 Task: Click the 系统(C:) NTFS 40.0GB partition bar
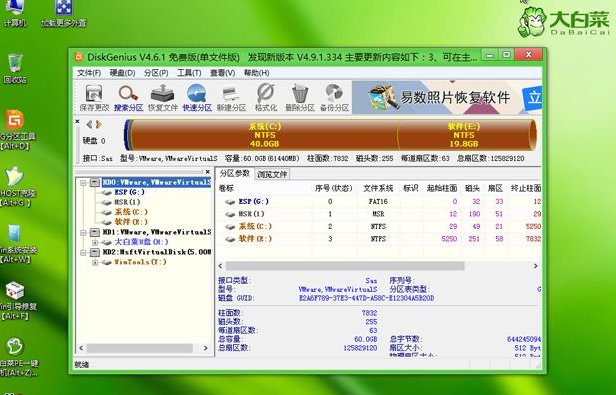pos(264,135)
